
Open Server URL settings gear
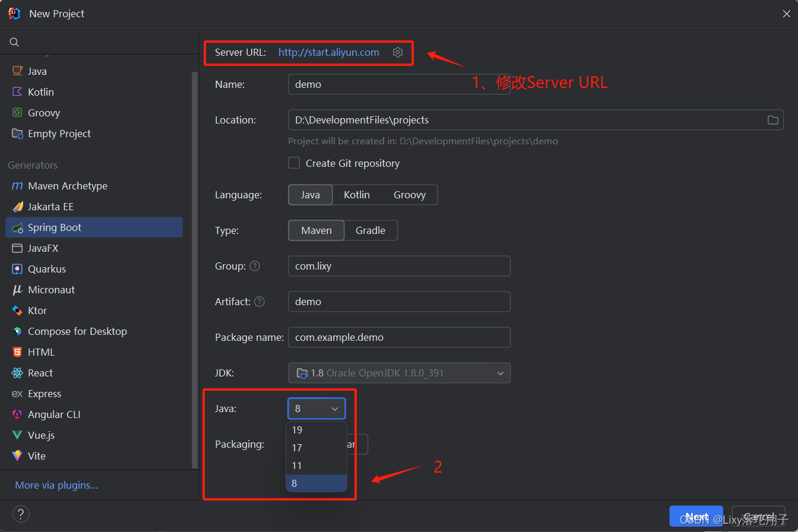[x=398, y=52]
